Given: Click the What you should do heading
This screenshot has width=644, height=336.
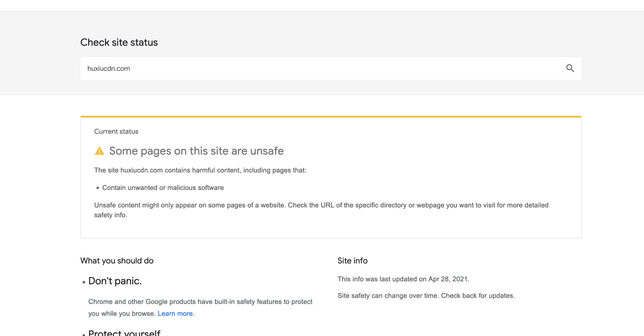Looking at the screenshot, I should click(x=117, y=261).
